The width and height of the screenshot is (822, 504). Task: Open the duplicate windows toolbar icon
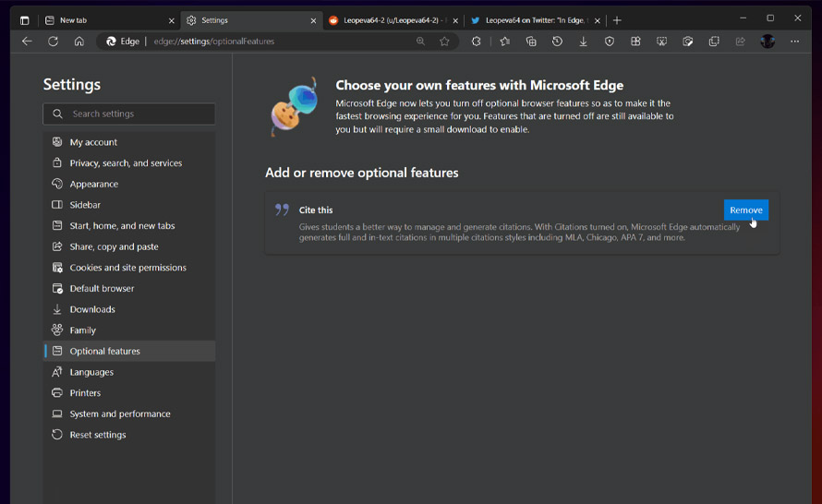coord(714,42)
